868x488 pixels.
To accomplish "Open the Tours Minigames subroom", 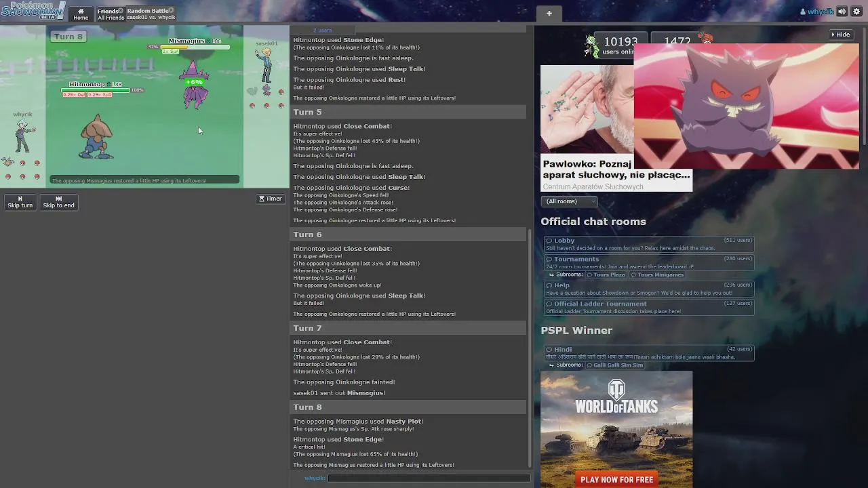I will coord(657,274).
